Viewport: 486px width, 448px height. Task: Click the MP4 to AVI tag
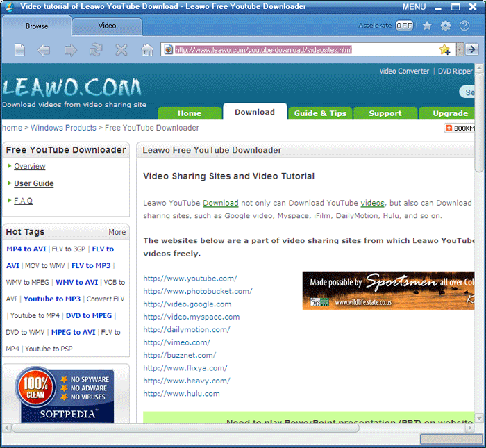coord(26,249)
